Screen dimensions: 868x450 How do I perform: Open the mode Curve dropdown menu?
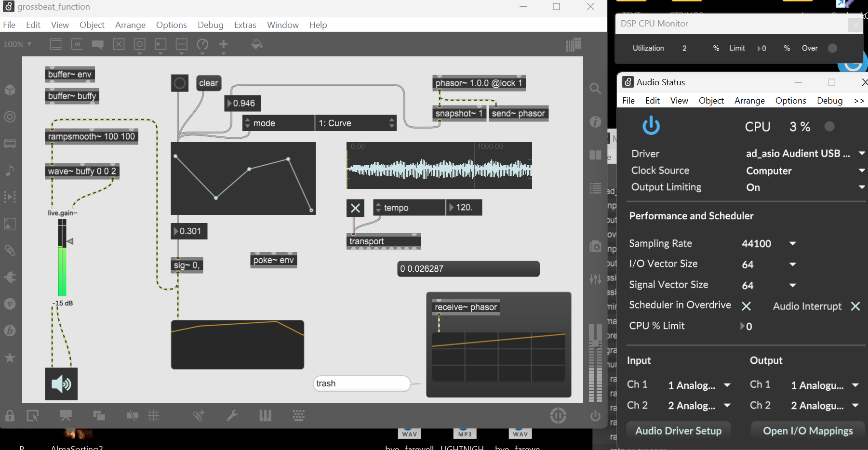pos(356,123)
